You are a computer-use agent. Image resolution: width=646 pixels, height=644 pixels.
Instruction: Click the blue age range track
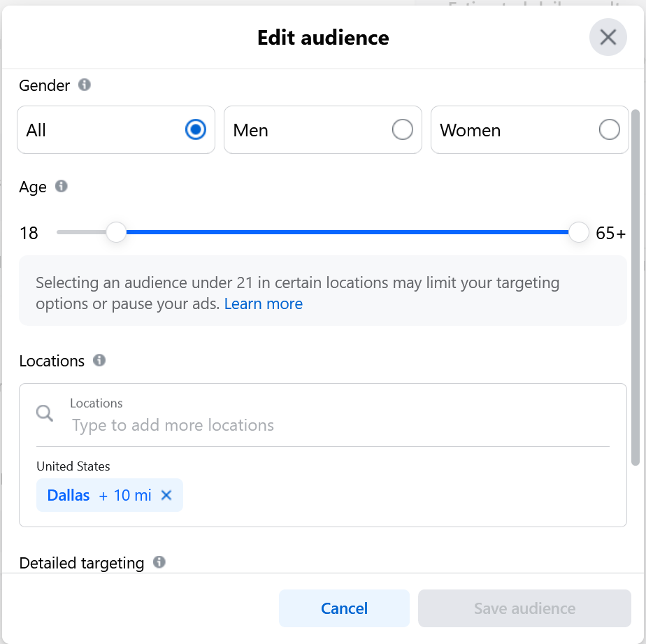click(x=346, y=232)
